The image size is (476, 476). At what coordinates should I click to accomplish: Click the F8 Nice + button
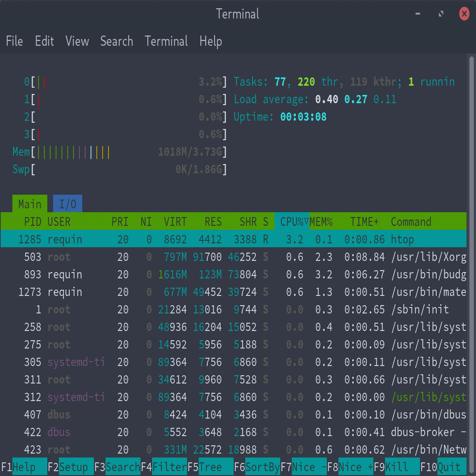tap(350, 467)
